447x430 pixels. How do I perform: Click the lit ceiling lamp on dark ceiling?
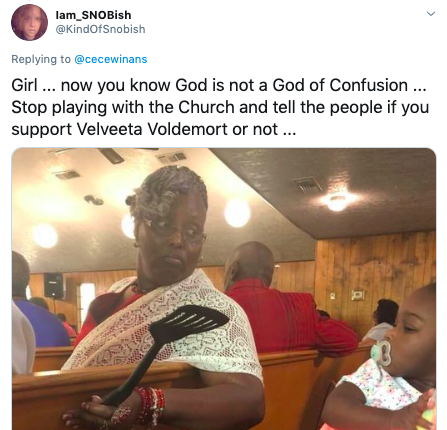[x=337, y=202]
